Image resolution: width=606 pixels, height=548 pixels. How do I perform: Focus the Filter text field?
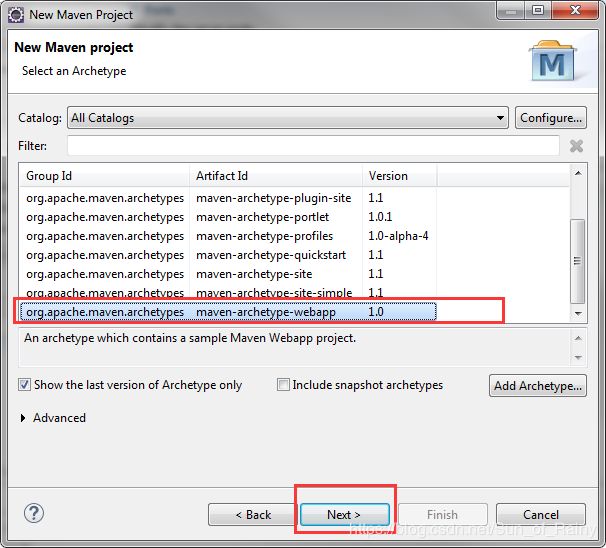click(x=313, y=146)
